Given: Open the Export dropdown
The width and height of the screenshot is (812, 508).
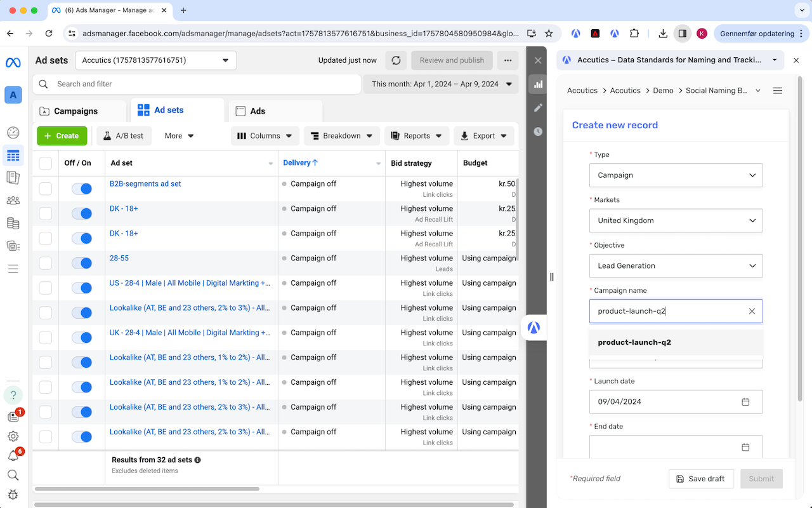Looking at the screenshot, I should (484, 136).
